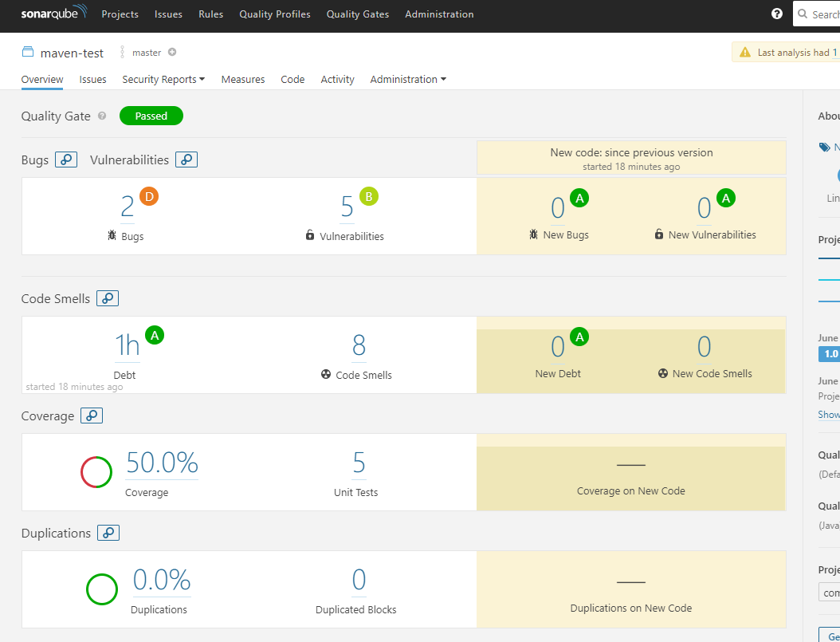Open the project Administration dropdown
Screen dimensions: 840x642
(407, 79)
